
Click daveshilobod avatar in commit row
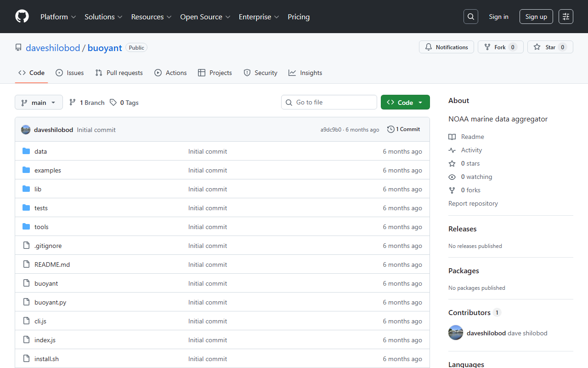click(x=26, y=130)
